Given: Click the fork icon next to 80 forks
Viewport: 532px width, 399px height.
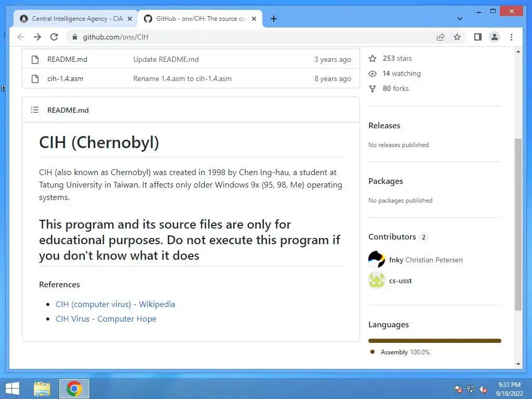Looking at the screenshot, I should 373,88.
